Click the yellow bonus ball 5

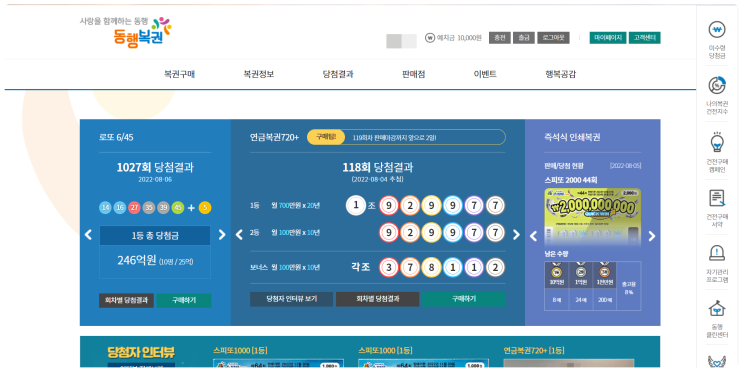[x=205, y=208]
